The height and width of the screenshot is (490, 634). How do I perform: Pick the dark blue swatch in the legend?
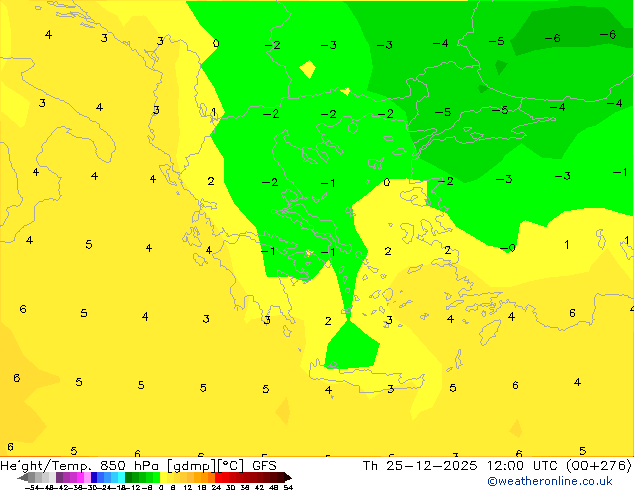pyautogui.click(x=94, y=477)
